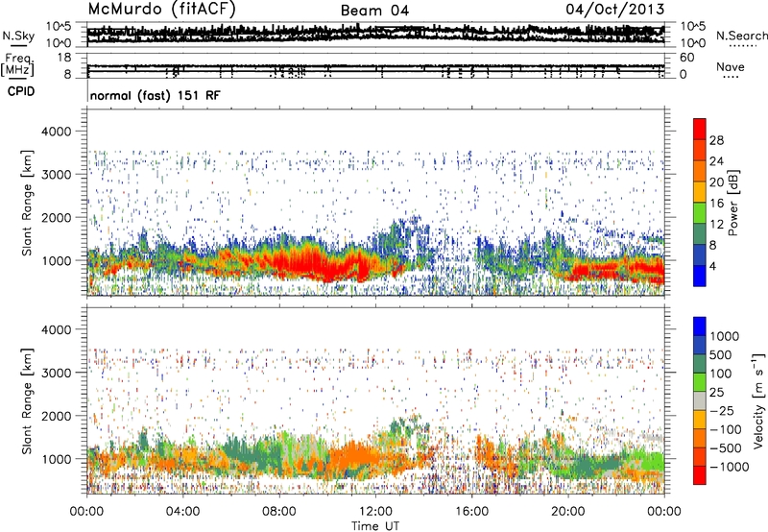Click the '-25' velocity scale value
Viewport: 768px width, 532px height.
pyautogui.click(x=722, y=411)
